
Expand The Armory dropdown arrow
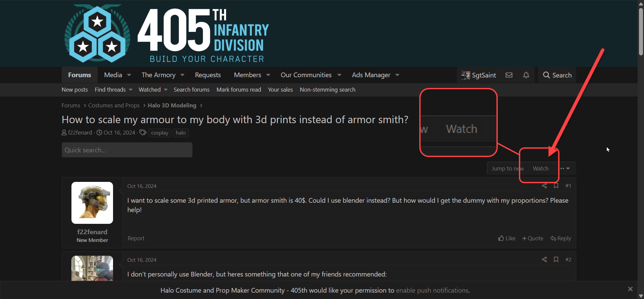[x=182, y=75]
